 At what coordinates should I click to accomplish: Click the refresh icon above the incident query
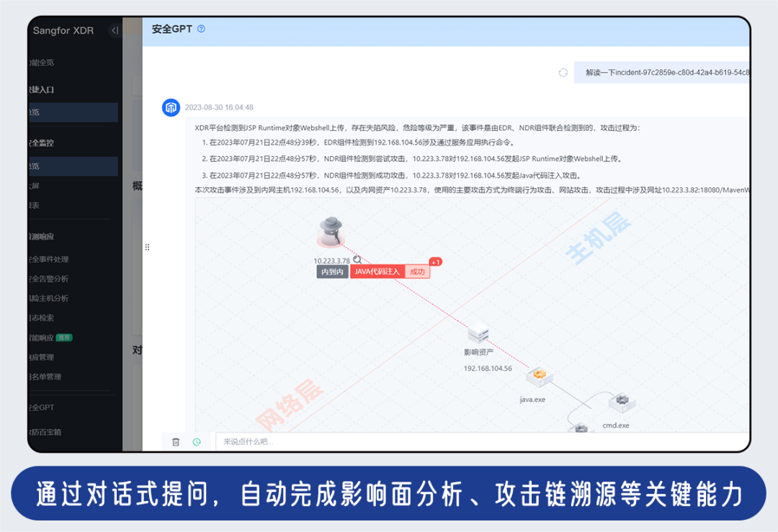[563, 72]
